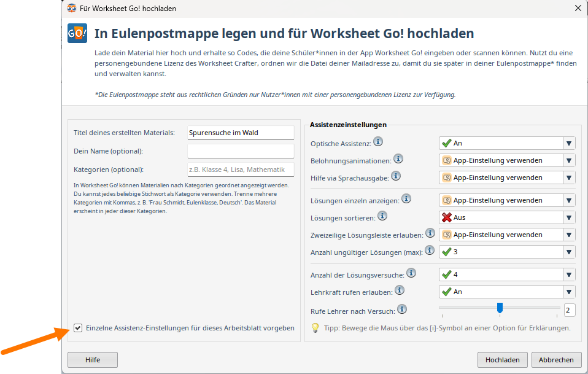
Task: Open the Lehrkraft rufen erlauben dropdown
Action: click(507, 292)
